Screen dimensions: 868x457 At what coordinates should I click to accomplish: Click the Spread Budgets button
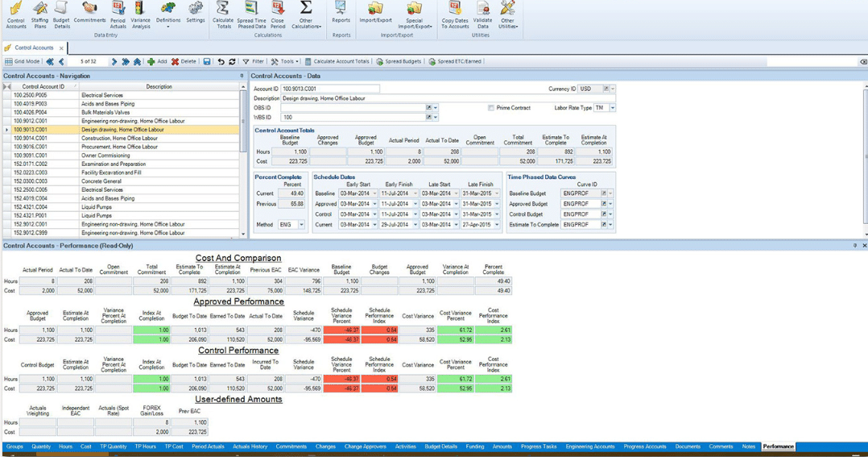point(399,61)
